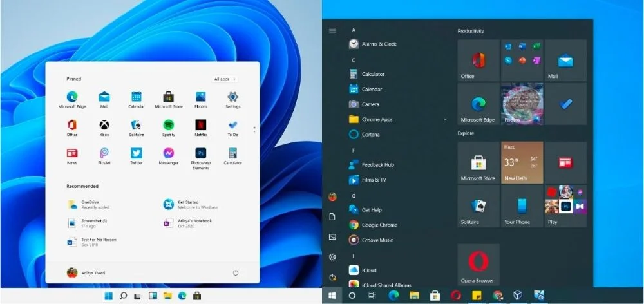
Task: Click the Windows 11 power button
Action: 235,273
